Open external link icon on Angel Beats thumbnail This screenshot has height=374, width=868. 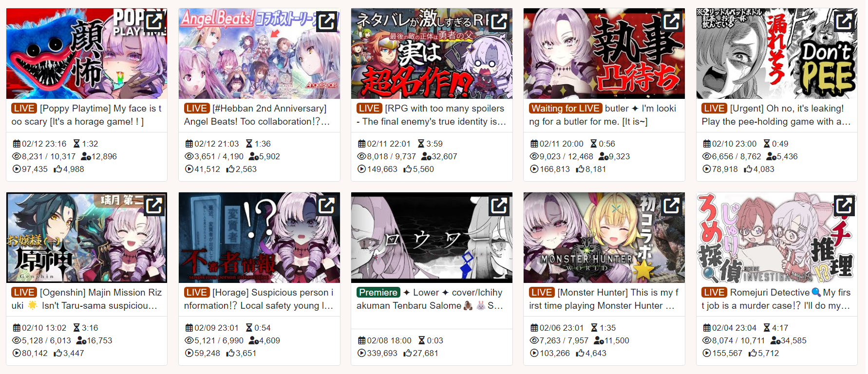(x=327, y=21)
